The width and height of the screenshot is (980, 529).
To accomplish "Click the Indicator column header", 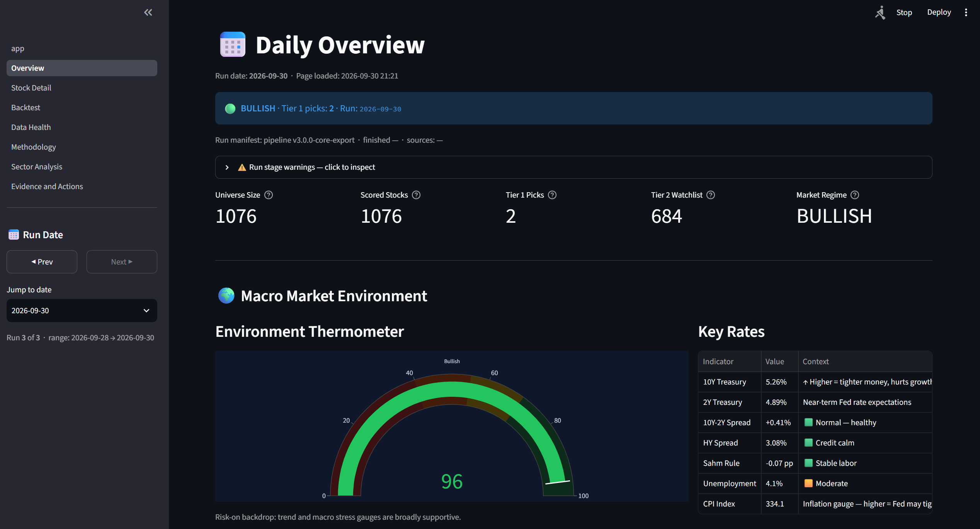I will [x=730, y=362].
